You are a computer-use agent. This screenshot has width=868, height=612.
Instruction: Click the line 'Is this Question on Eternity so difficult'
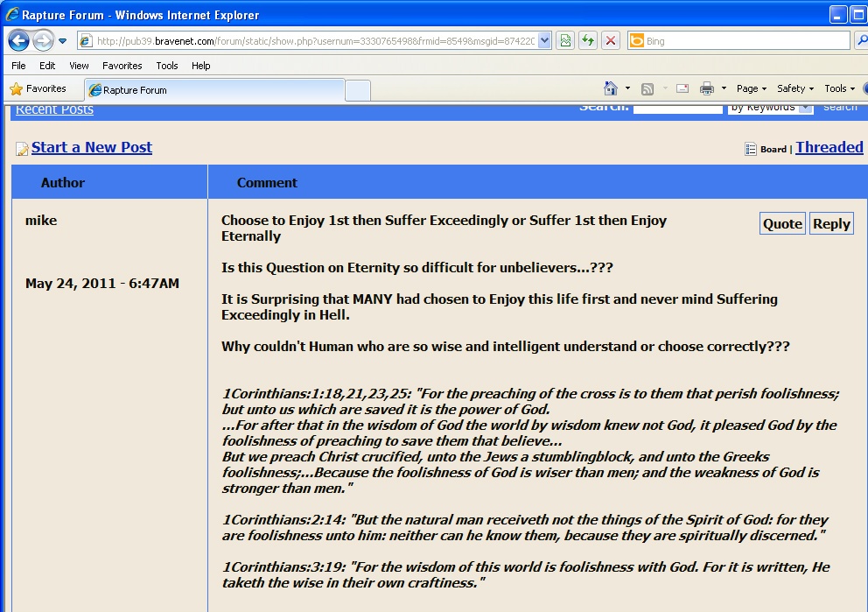click(x=417, y=268)
